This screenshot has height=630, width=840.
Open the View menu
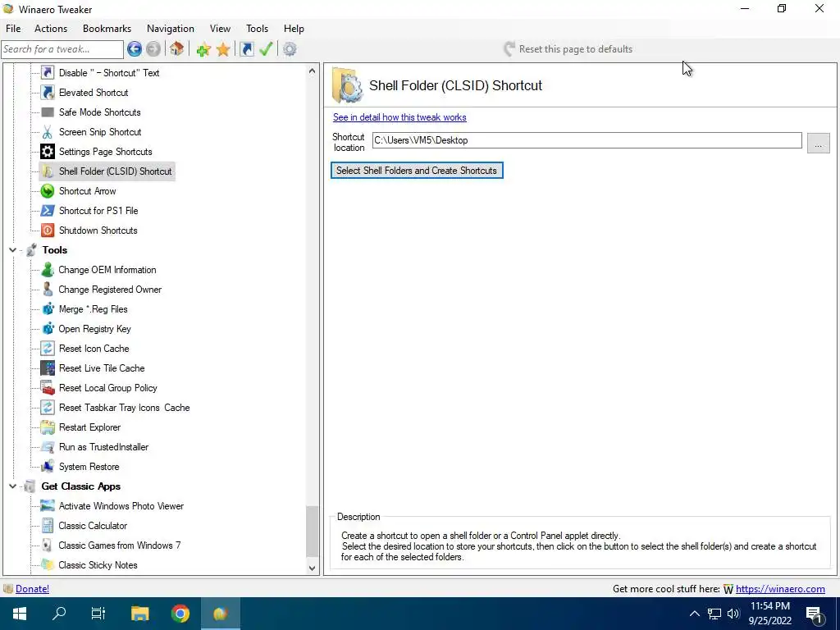[220, 29]
